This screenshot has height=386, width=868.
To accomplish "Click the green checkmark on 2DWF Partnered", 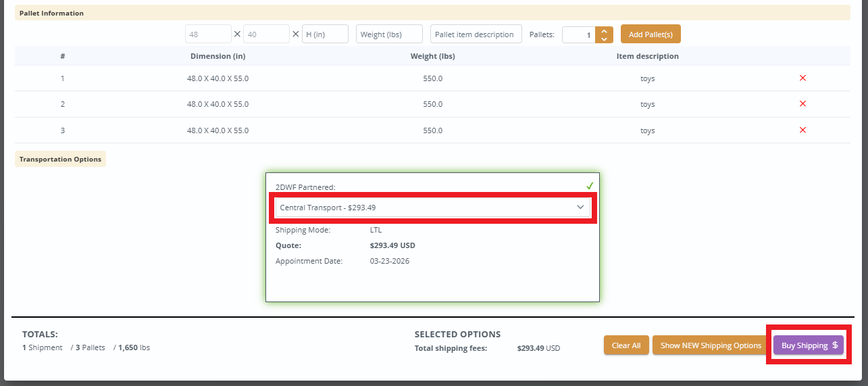I will pyautogui.click(x=590, y=186).
